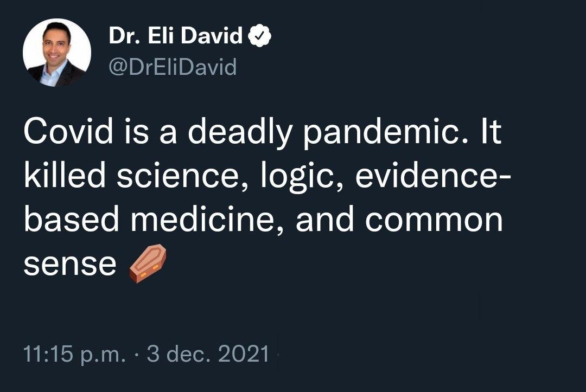This screenshot has width=586, height=392.
Task: Click the verified checkmark badge
Action: (260, 37)
